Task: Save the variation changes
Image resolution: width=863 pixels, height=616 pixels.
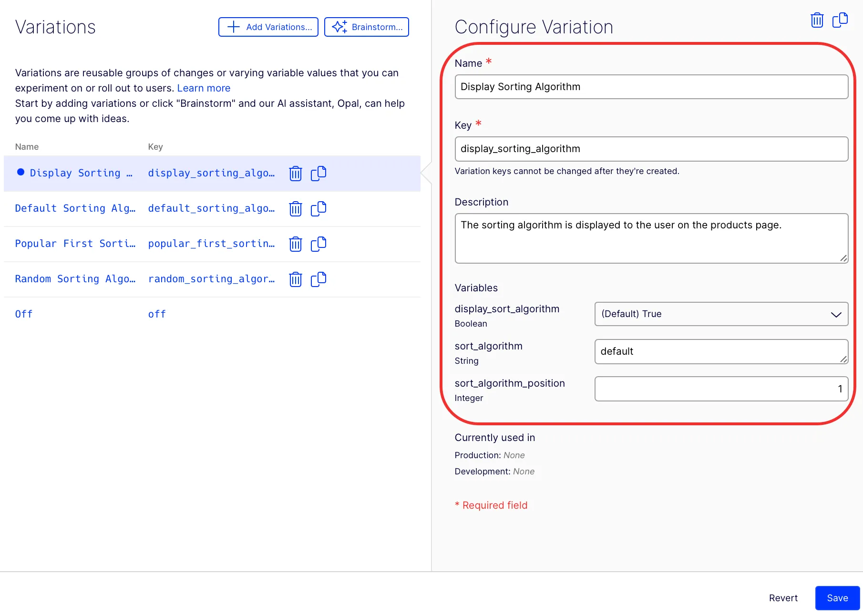Action: 837,598
